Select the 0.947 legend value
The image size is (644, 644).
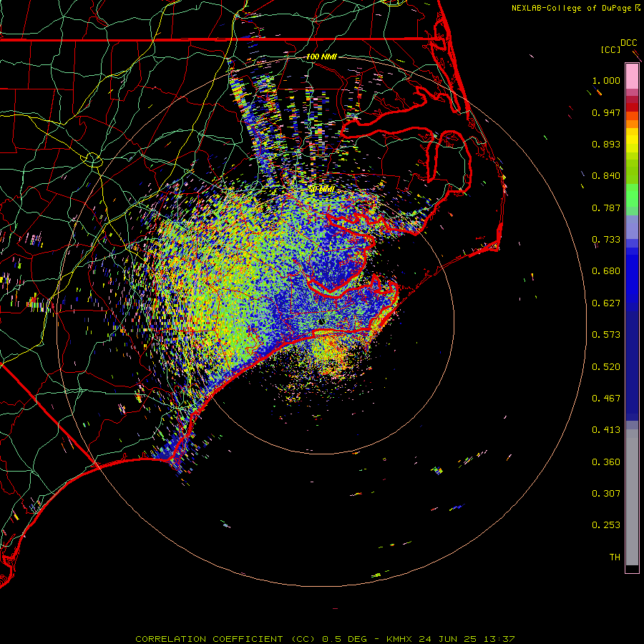click(x=606, y=112)
